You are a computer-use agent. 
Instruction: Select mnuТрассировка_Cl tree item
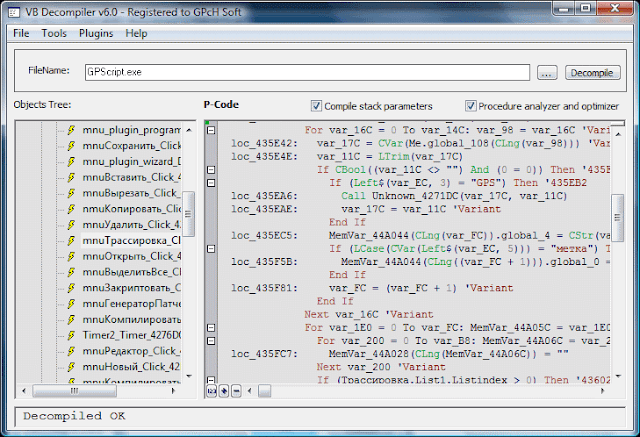pyautogui.click(x=131, y=241)
